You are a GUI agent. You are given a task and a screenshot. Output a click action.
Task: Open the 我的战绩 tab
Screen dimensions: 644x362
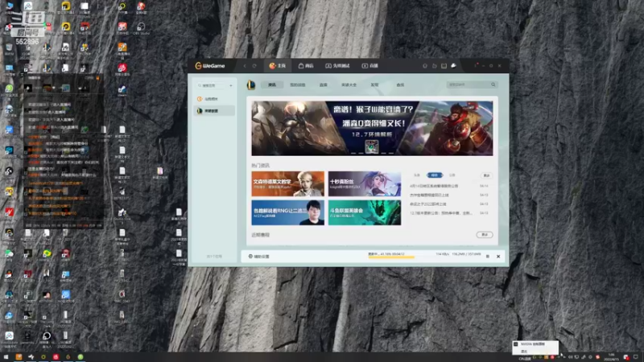(297, 85)
